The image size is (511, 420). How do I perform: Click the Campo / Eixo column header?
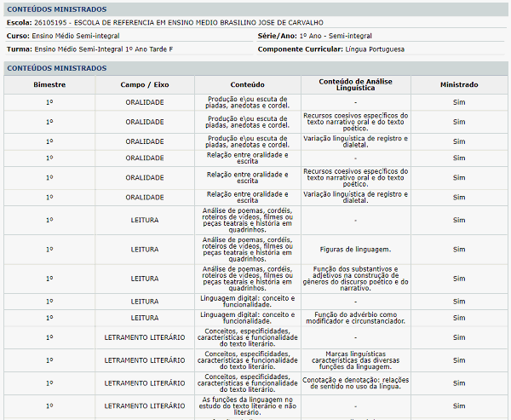(145, 85)
